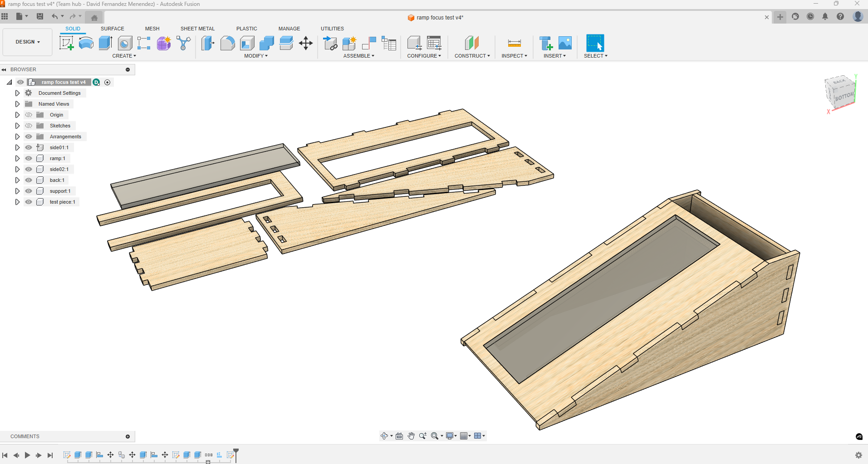The height and width of the screenshot is (464, 868).
Task: Expand the Document Settings tree item
Action: click(17, 93)
